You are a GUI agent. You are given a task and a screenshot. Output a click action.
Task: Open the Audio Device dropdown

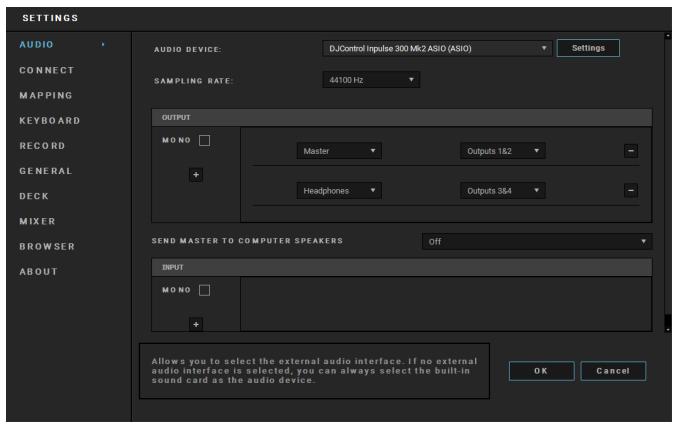tap(437, 48)
